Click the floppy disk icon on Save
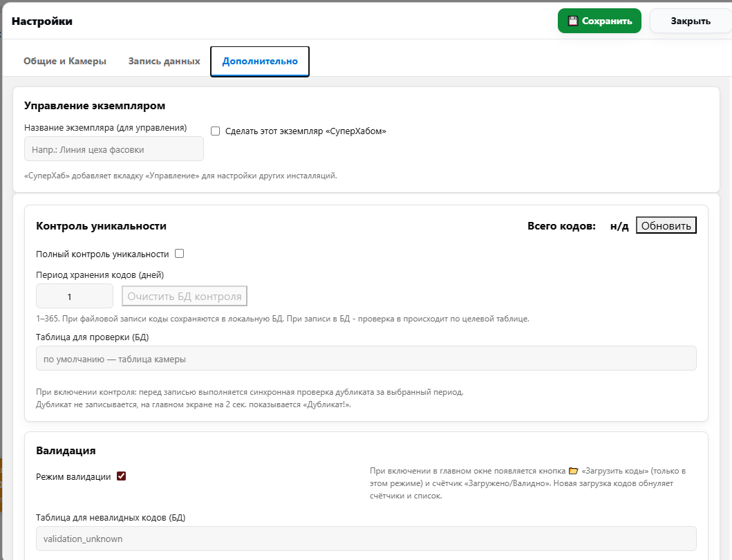Image resolution: width=732 pixels, height=560 pixels. pos(573,21)
